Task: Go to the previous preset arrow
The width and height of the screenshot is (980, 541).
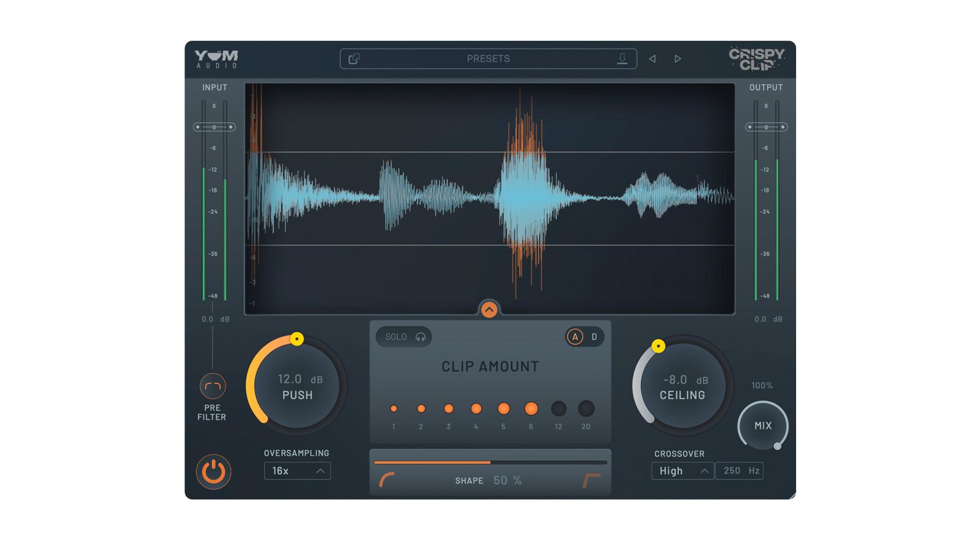Action: [x=652, y=59]
